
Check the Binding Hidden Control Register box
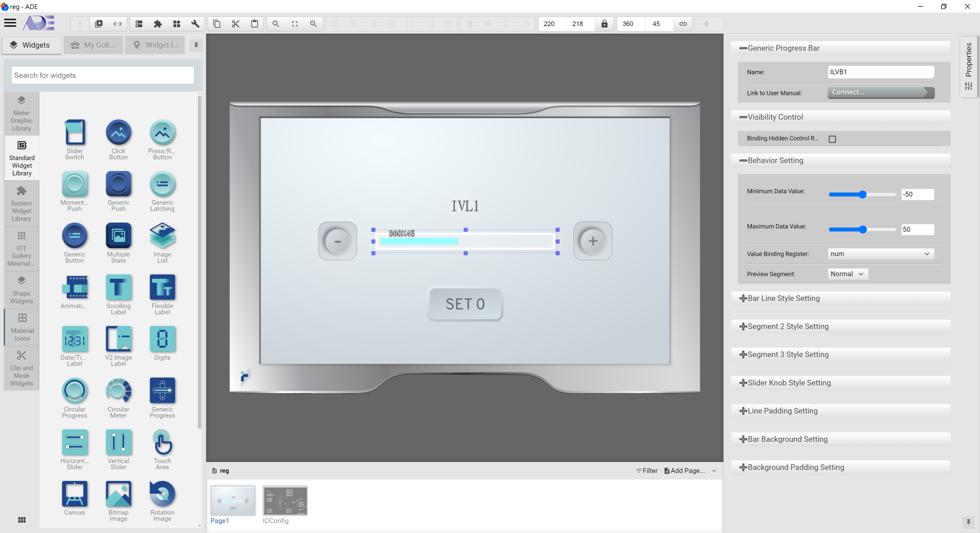pos(832,139)
